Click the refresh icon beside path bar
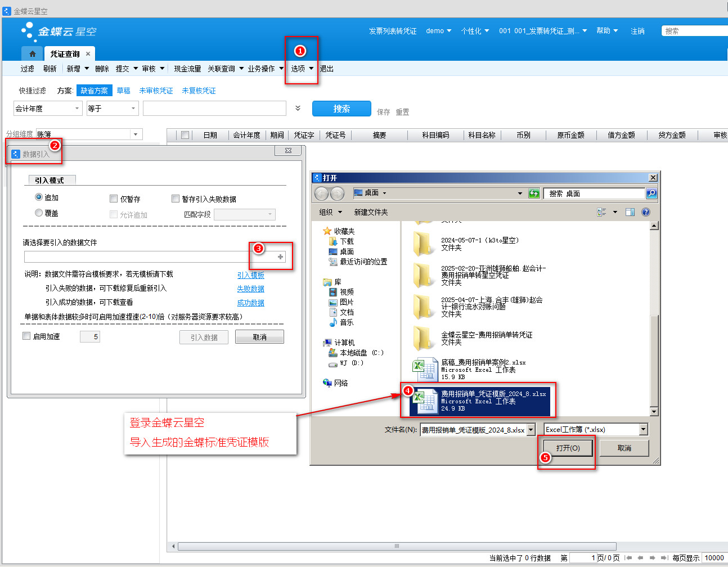 [534, 193]
